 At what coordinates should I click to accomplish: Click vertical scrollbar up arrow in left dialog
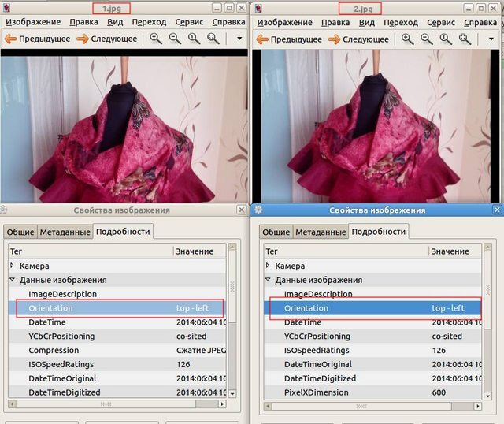click(232, 247)
